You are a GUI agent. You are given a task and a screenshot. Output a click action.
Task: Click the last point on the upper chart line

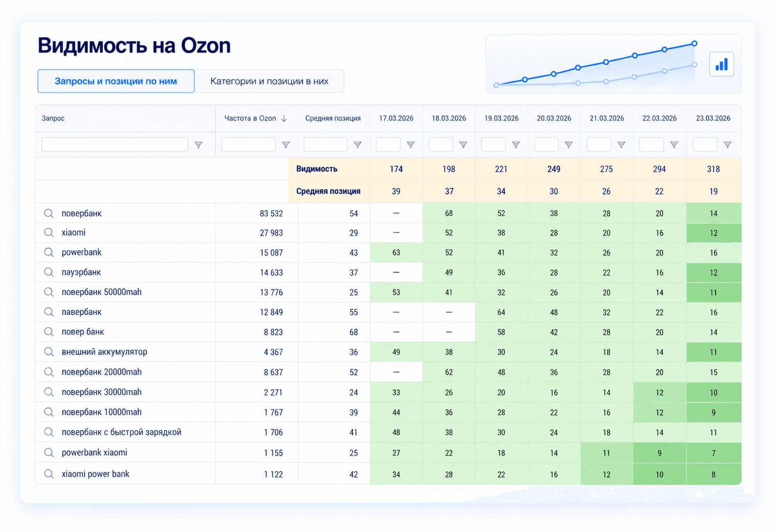pyautogui.click(x=694, y=44)
